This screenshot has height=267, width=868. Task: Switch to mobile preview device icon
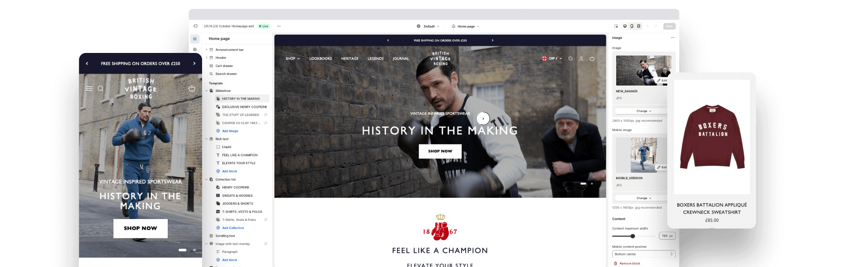click(632, 26)
